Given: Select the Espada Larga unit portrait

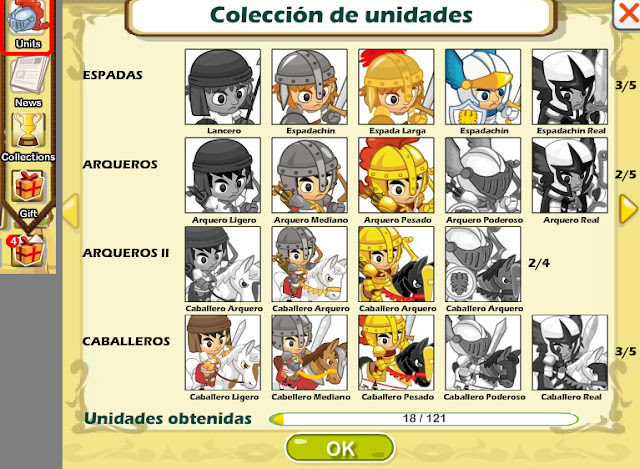Looking at the screenshot, I should (396, 87).
